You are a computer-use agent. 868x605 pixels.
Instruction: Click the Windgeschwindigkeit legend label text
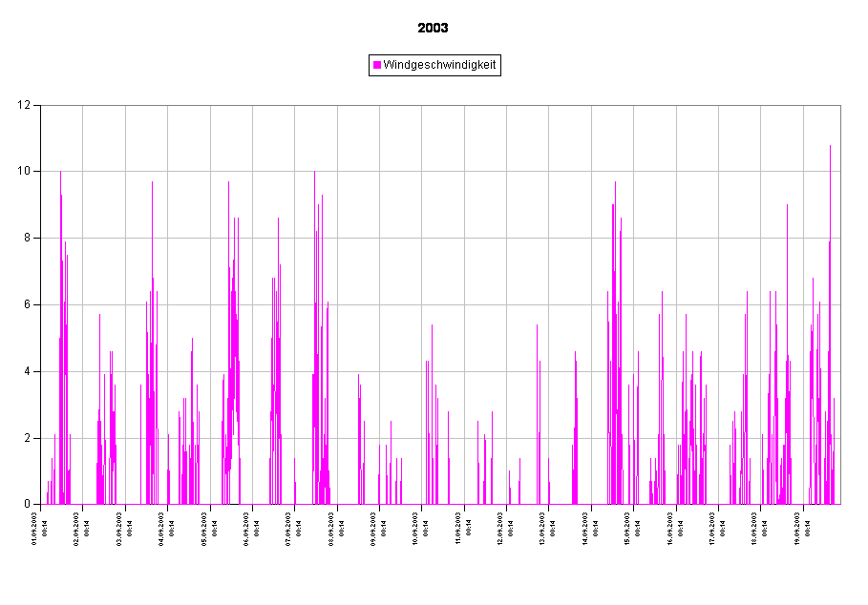(439, 65)
